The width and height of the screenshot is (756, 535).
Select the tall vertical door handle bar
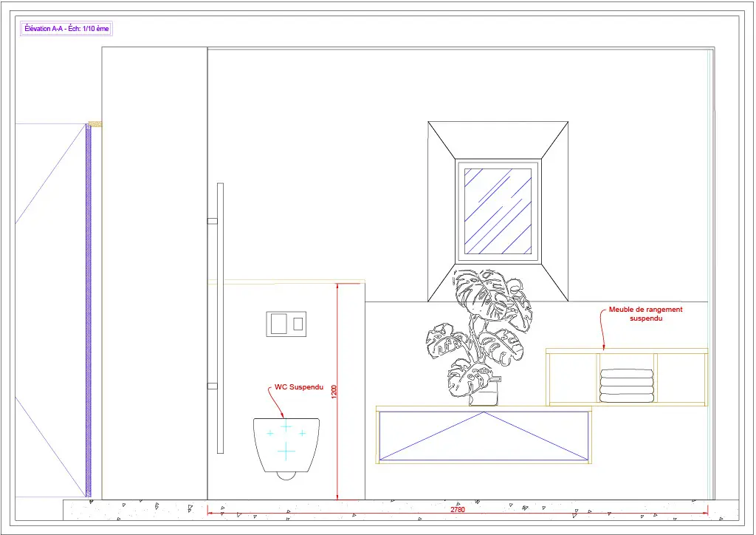(x=220, y=318)
